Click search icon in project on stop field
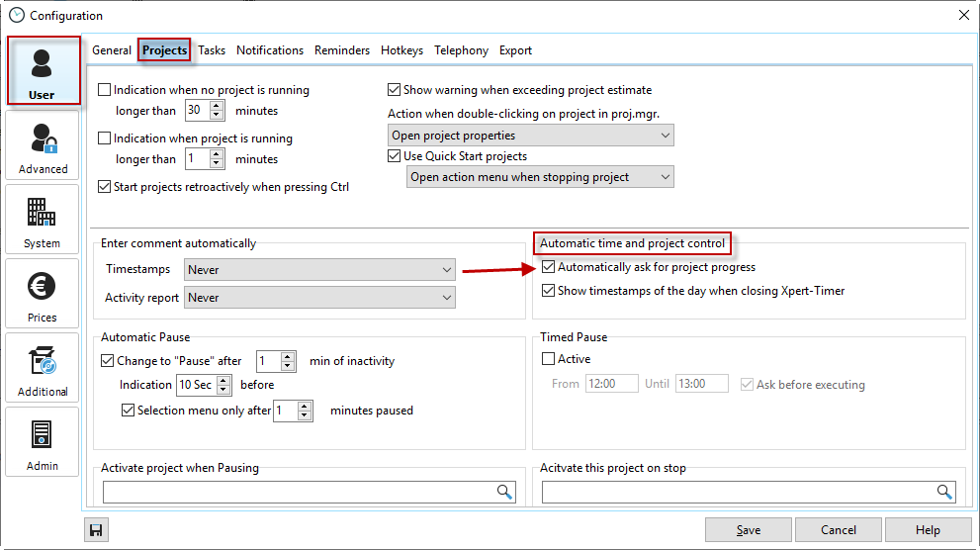 [x=944, y=492]
